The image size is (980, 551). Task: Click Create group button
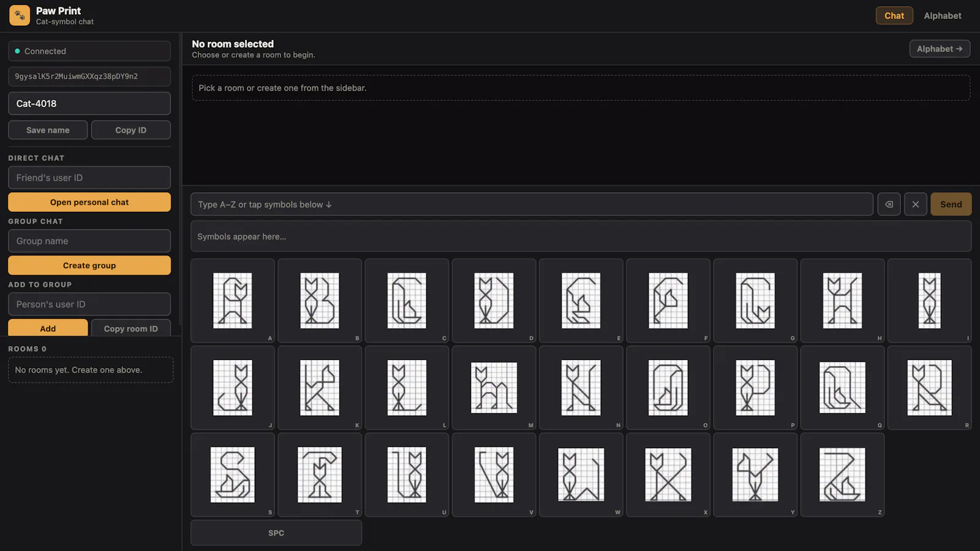click(89, 266)
